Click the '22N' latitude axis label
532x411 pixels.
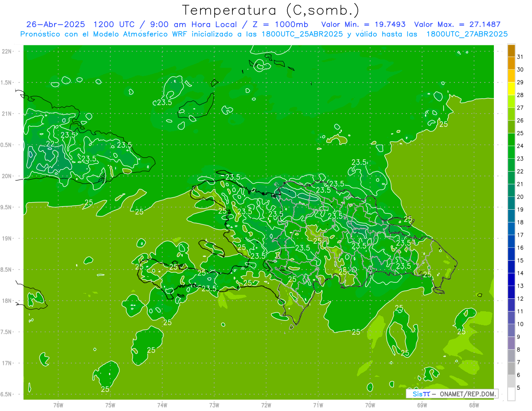8,51
